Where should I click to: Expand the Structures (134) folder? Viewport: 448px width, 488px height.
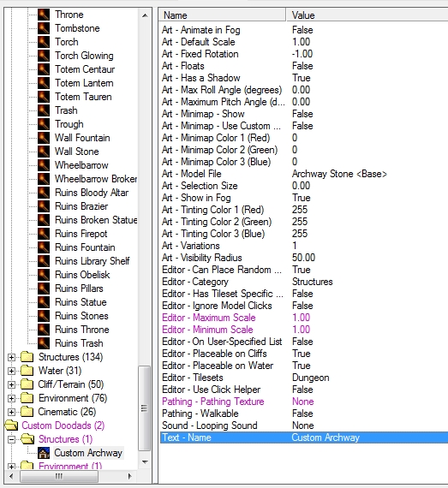tap(11, 357)
